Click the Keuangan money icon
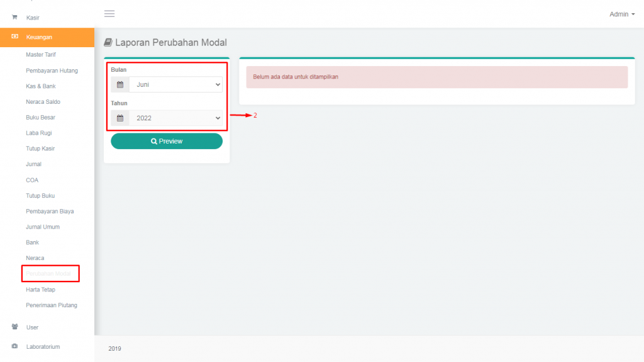644x362 pixels. pos(14,37)
